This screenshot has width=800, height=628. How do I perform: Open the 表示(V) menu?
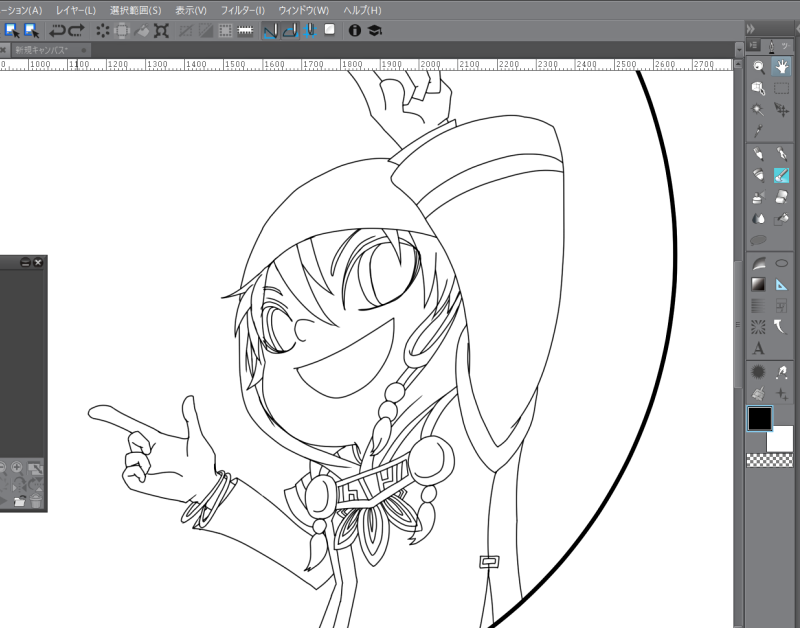pos(191,10)
